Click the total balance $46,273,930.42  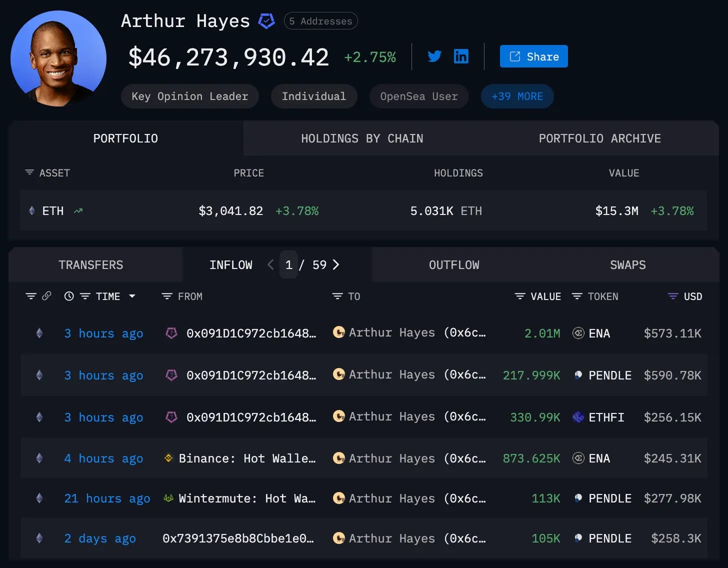pos(228,57)
